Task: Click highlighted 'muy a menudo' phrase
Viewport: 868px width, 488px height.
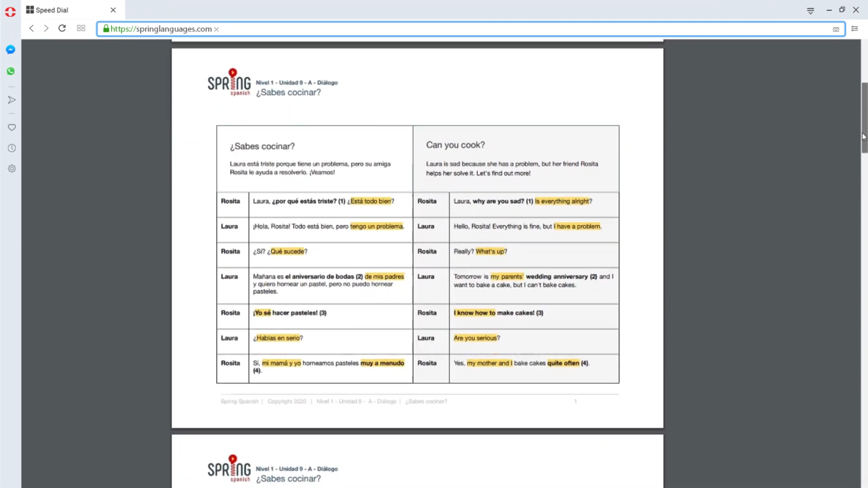Action: [x=382, y=363]
